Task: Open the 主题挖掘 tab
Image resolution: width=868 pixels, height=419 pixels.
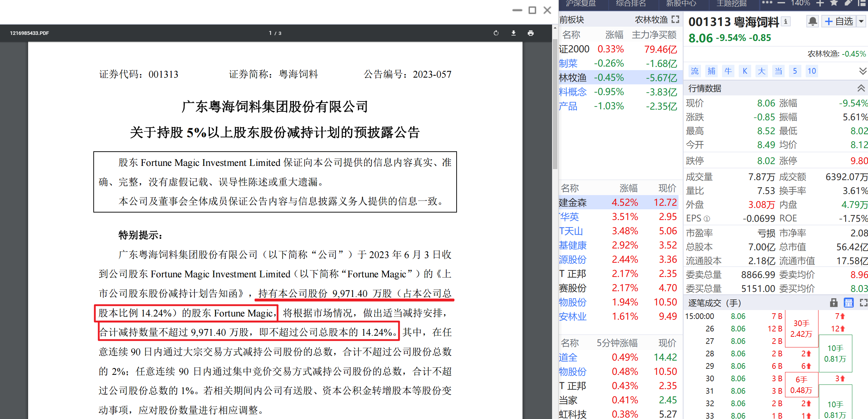Action: point(731,4)
